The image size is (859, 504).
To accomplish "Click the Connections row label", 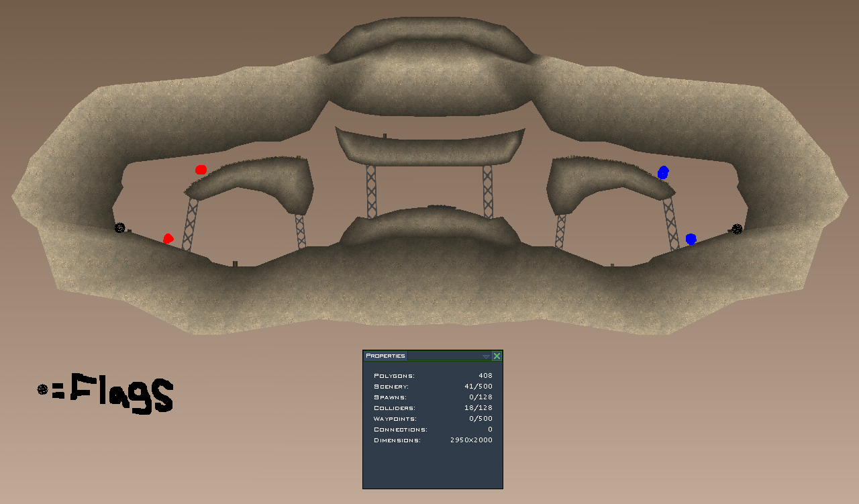I will 400,430.
